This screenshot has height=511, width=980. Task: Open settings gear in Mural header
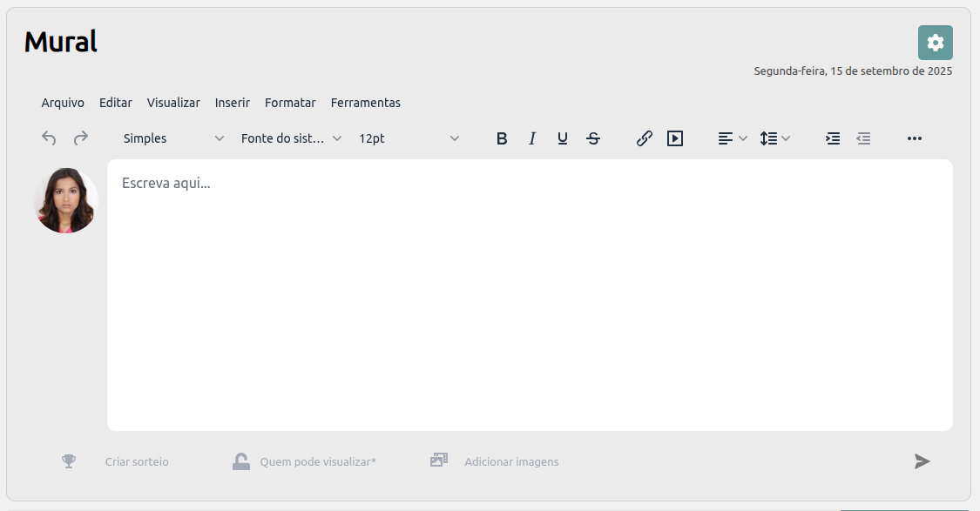pyautogui.click(x=935, y=43)
